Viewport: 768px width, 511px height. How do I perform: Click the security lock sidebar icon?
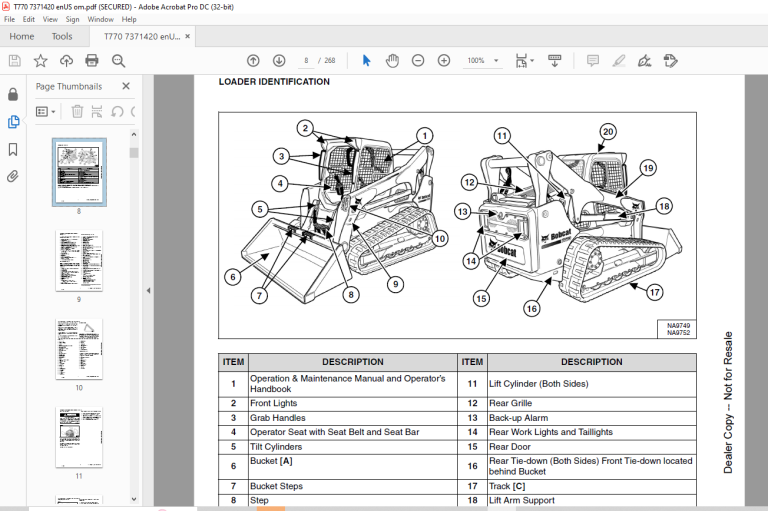click(x=13, y=94)
